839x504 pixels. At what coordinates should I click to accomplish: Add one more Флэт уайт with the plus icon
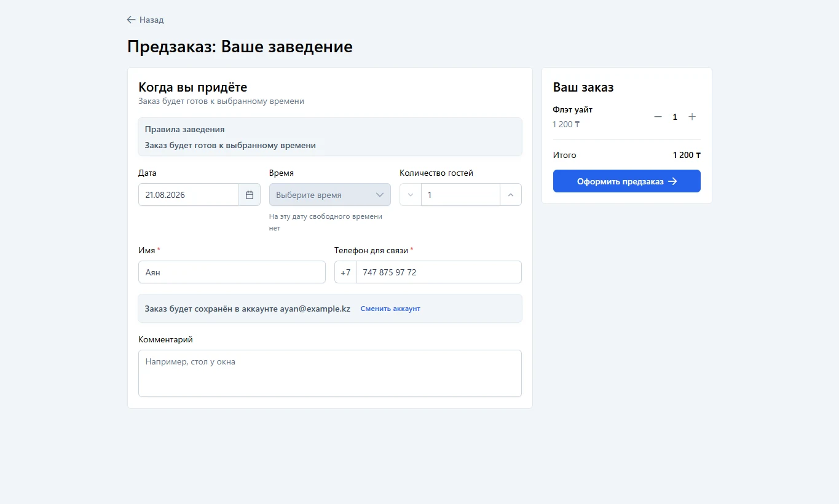[x=692, y=117]
